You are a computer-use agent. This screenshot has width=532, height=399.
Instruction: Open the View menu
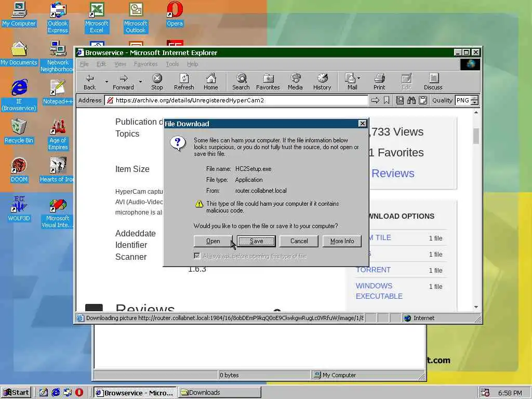click(120, 64)
